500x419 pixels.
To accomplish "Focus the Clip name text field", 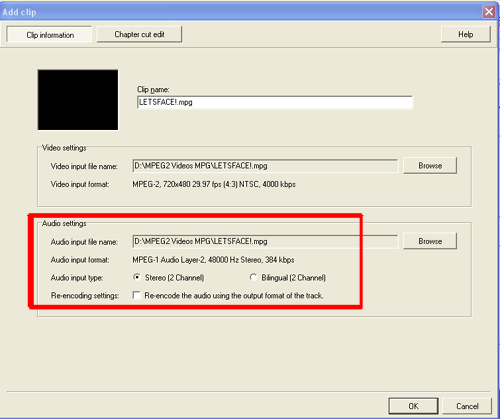I will [x=275, y=102].
